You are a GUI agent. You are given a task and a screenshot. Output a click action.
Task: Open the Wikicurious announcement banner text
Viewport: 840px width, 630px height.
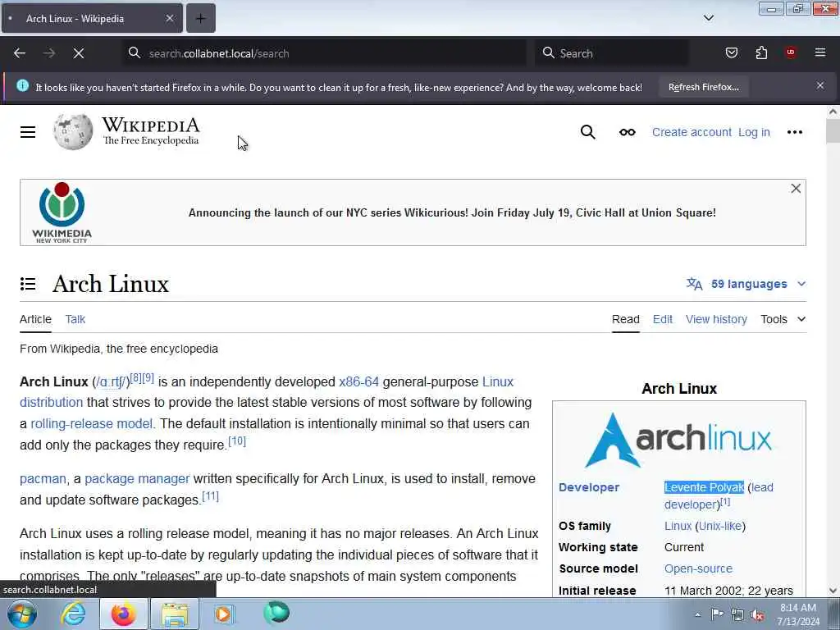pos(452,212)
